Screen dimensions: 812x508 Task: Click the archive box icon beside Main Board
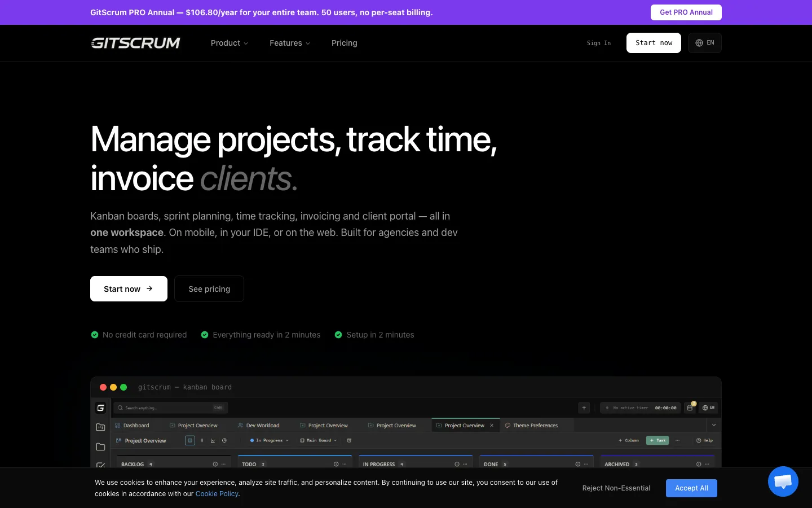coord(349,440)
